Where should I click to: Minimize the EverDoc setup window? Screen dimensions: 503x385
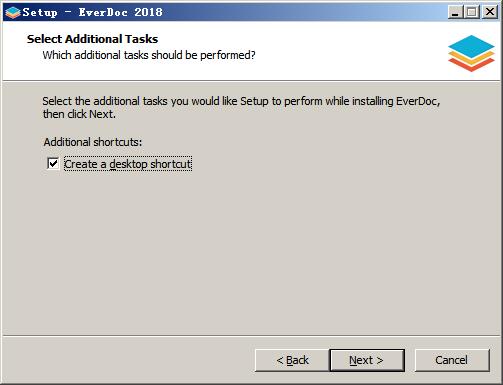pyautogui.click(x=455, y=12)
